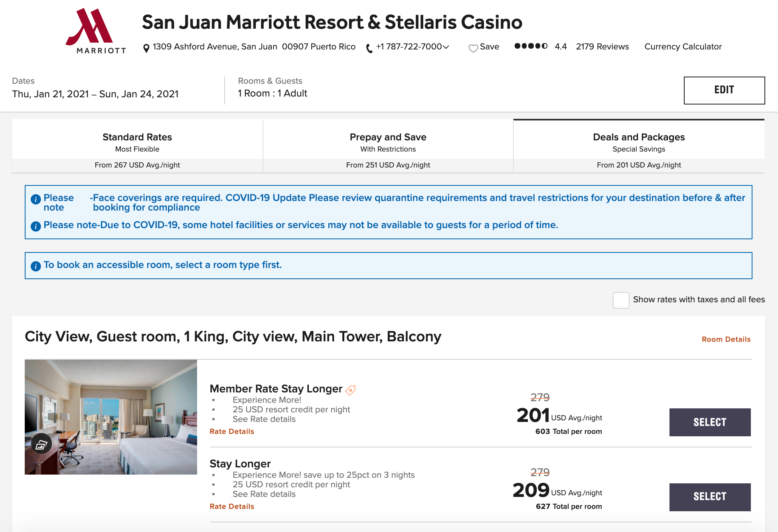Click the phone handset icon
778x532 pixels.
pyautogui.click(x=369, y=48)
